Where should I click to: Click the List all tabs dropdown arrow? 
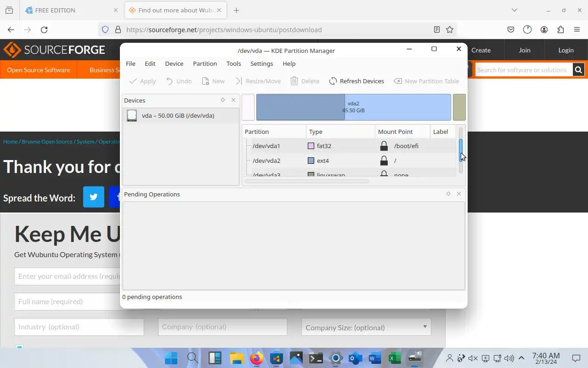coord(514,10)
